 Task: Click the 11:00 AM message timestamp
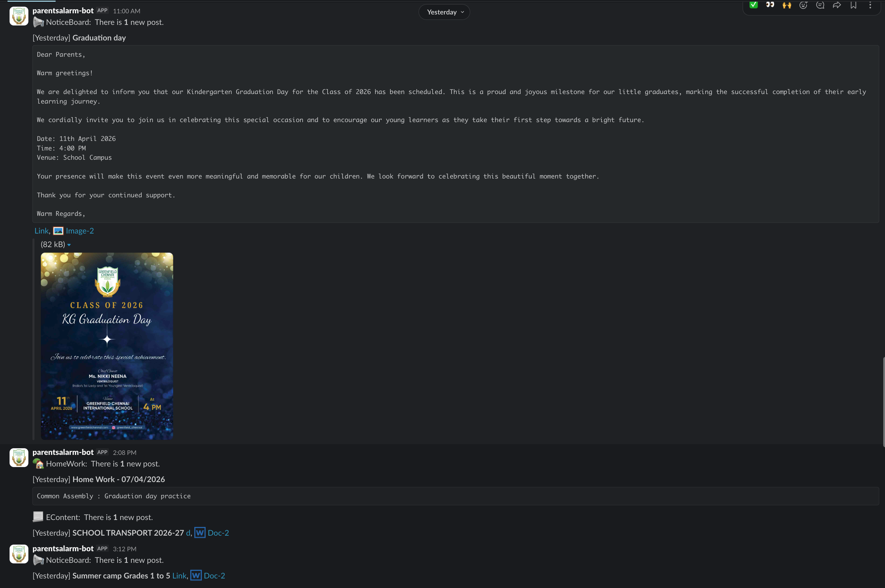(x=127, y=11)
